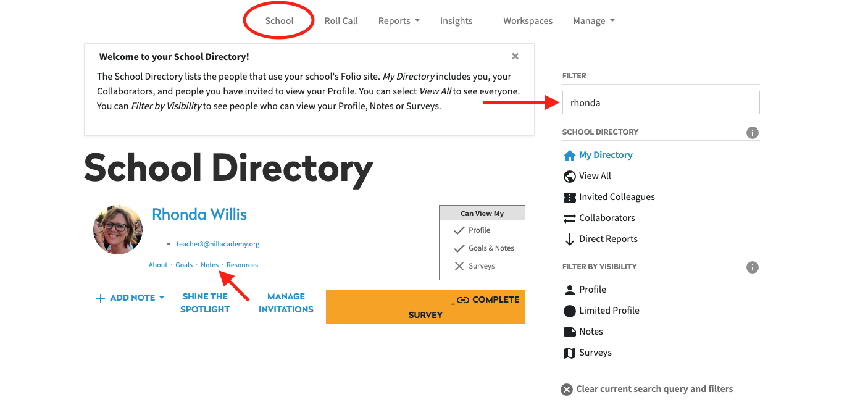Click the Direct Reports down-arrow icon
The image size is (868, 418).
(x=569, y=240)
